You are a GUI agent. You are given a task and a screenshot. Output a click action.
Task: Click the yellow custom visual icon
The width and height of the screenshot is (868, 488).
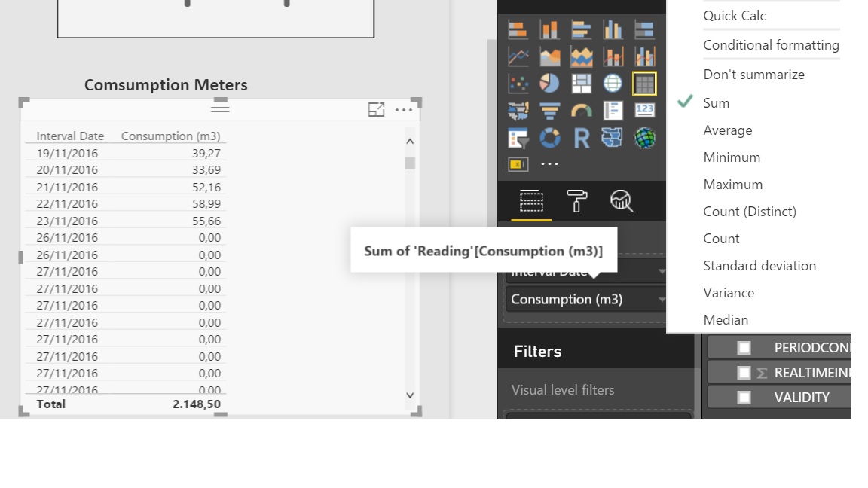click(518, 164)
